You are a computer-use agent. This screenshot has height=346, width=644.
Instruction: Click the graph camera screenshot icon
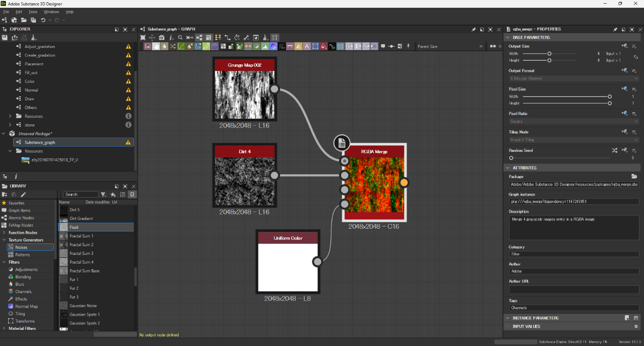point(161,37)
